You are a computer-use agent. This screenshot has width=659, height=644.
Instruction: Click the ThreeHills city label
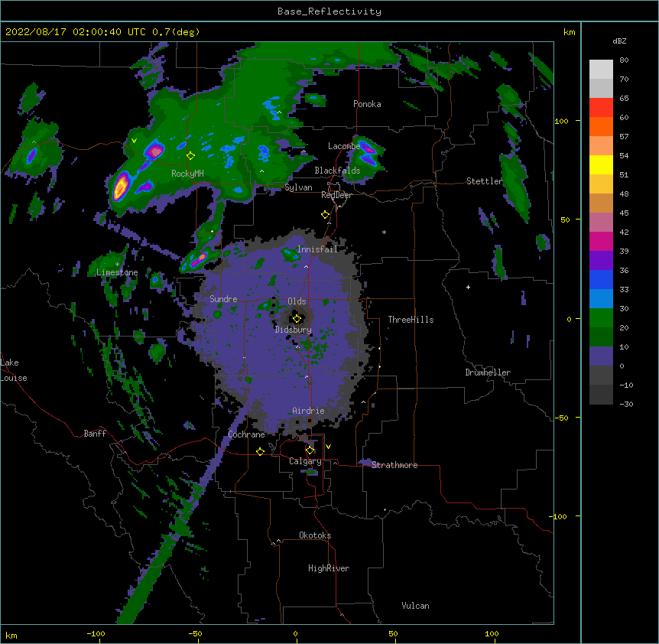[411, 320]
